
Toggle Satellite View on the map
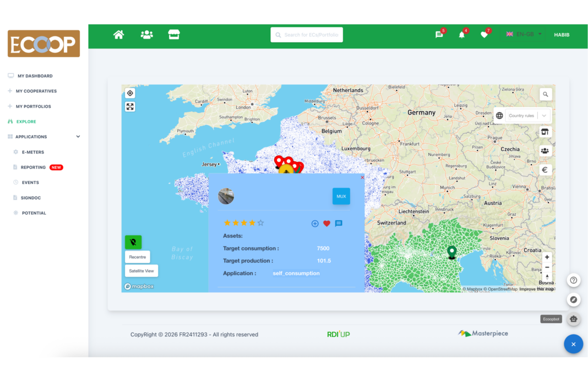coord(141,271)
